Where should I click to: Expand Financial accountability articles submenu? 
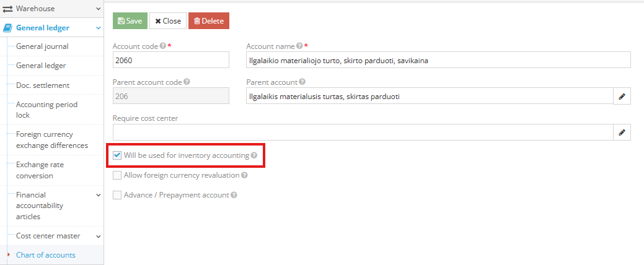pyautogui.click(x=98, y=195)
